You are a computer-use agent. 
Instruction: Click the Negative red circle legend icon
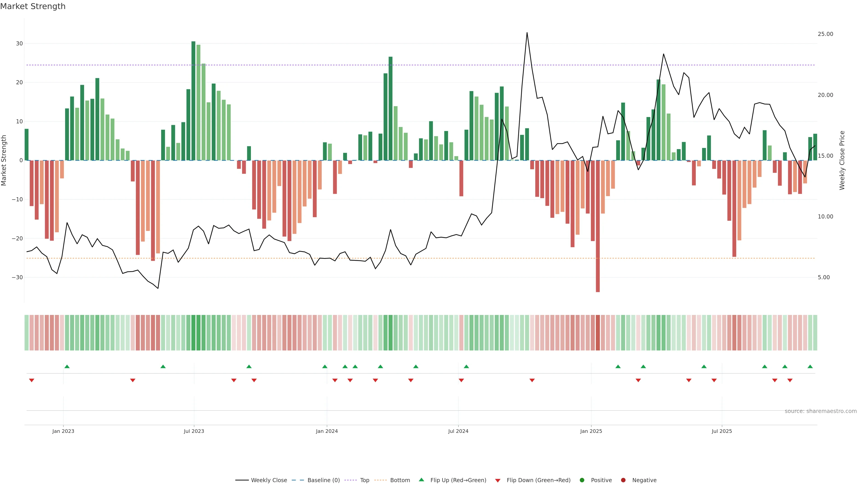[x=623, y=480]
